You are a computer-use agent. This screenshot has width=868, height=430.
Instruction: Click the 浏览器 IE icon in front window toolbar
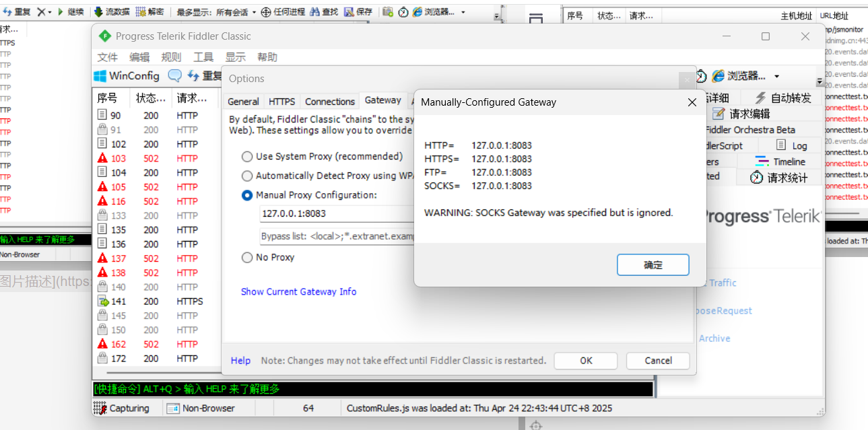pyautogui.click(x=719, y=76)
